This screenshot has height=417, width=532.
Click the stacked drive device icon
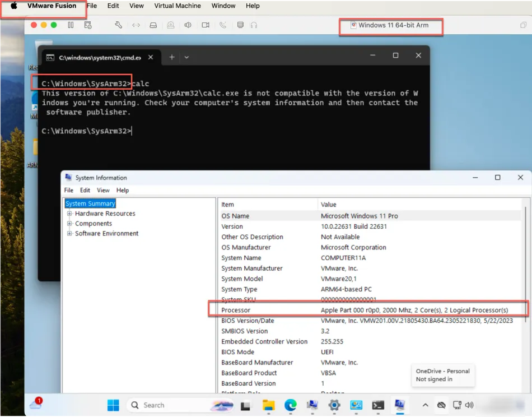(240, 25)
